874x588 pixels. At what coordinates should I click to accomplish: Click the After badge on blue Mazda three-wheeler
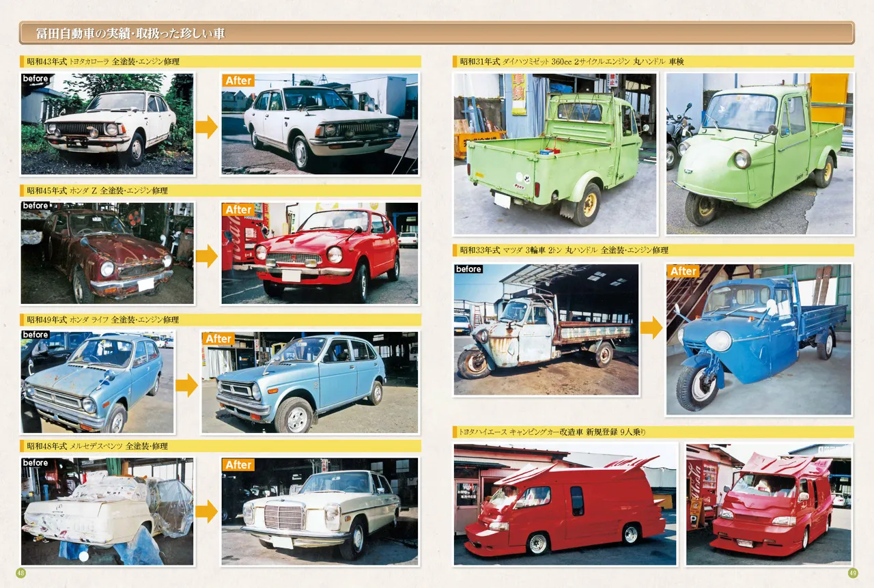point(683,271)
